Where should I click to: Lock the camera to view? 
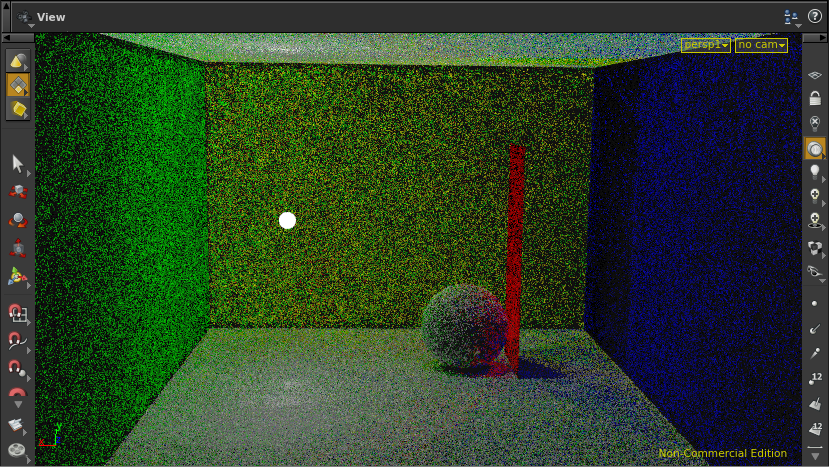tap(815, 98)
